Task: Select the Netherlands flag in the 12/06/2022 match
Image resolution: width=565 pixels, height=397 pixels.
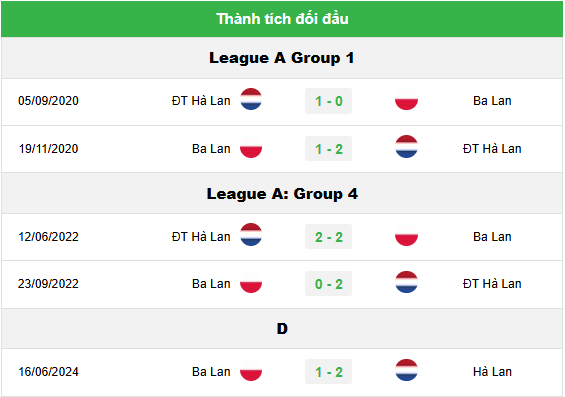Action: pyautogui.click(x=251, y=235)
